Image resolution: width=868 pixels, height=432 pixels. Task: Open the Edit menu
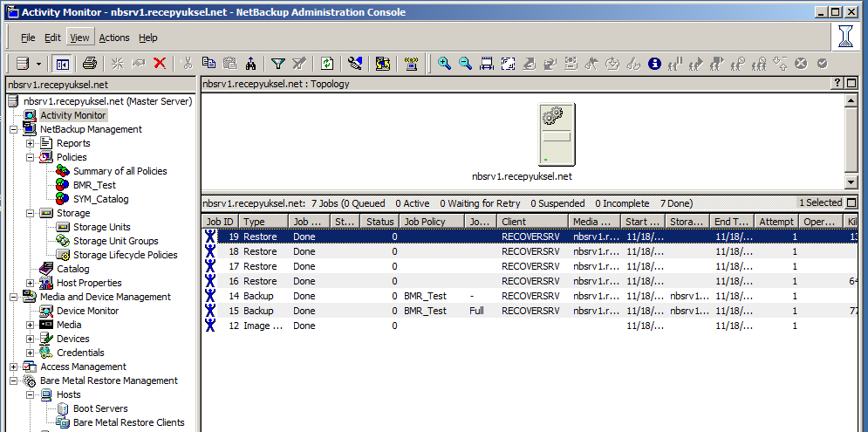[x=52, y=38]
